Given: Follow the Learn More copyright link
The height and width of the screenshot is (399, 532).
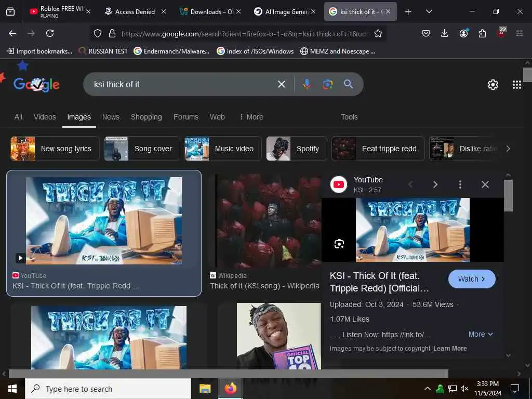Looking at the screenshot, I should coord(450,349).
